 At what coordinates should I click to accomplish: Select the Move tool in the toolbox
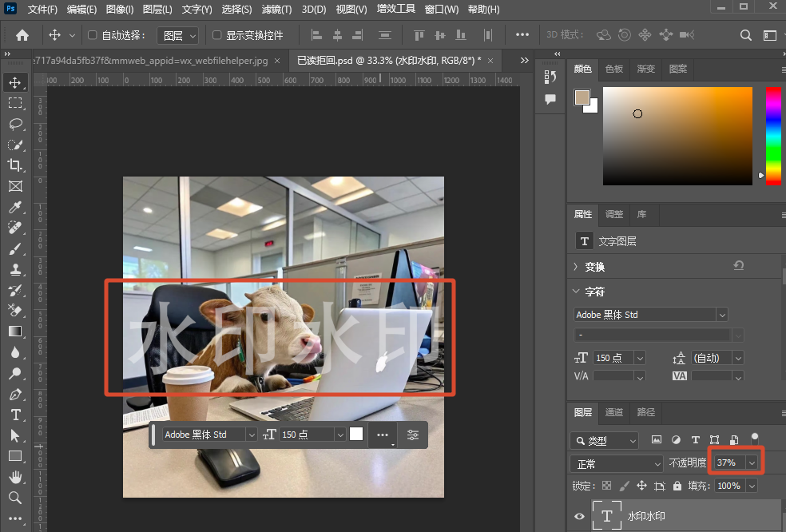coord(15,83)
